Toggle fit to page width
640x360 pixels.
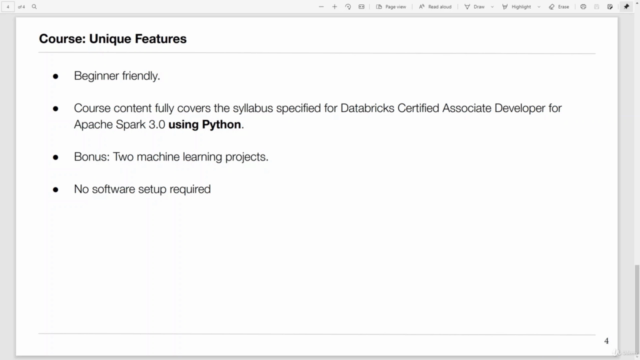pos(361,7)
